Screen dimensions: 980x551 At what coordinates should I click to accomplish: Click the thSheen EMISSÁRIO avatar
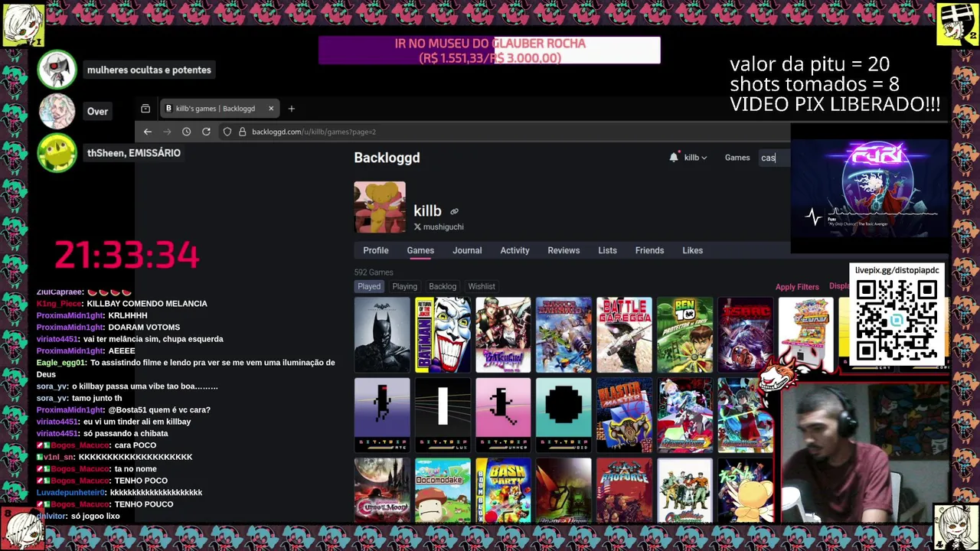tap(57, 153)
